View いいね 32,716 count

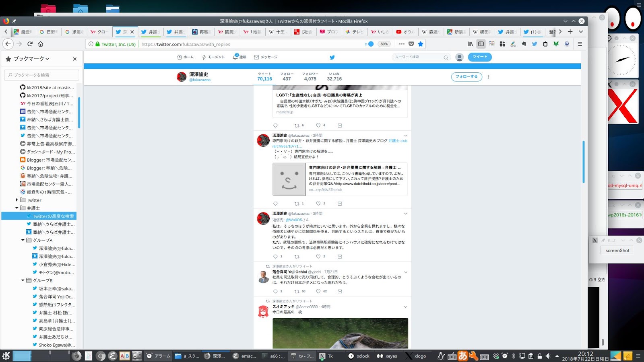334,76
